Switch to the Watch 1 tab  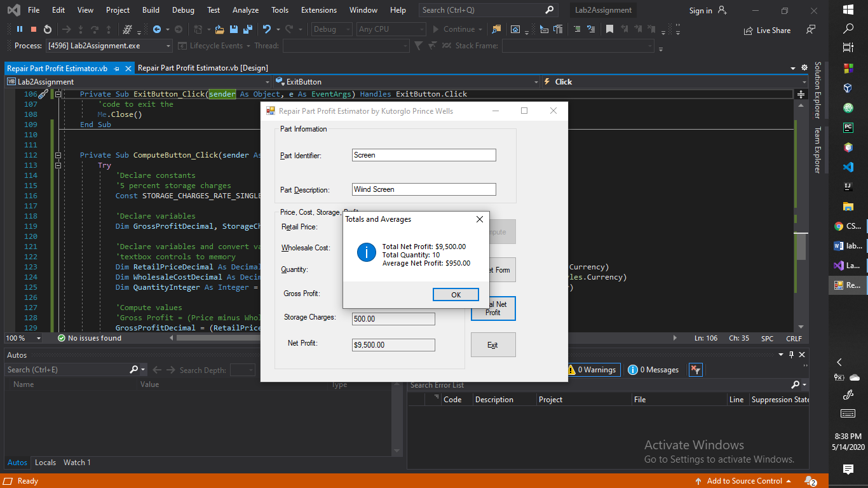tap(77, 463)
